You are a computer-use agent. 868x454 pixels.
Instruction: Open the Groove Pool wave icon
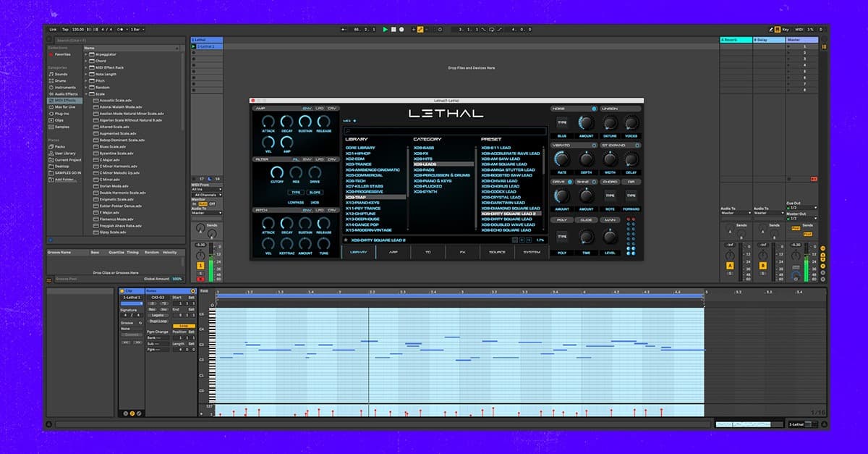49,279
